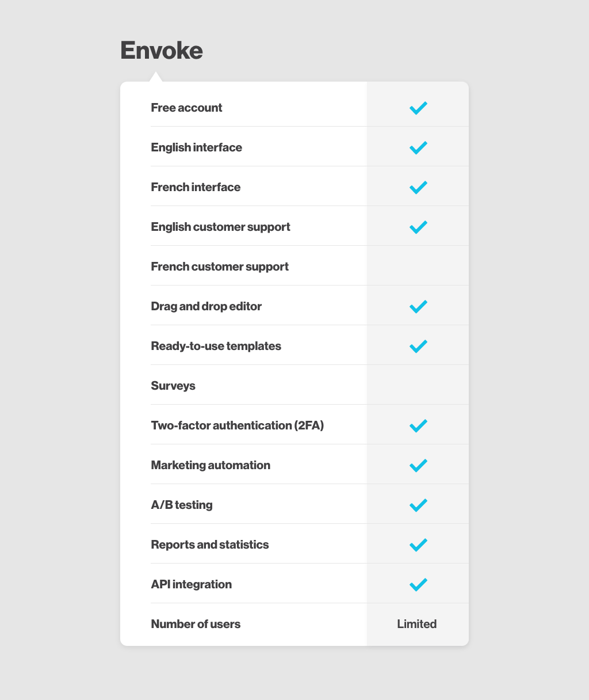The width and height of the screenshot is (589, 700).
Task: Click the Two-factor authentication checkmark
Action: click(418, 425)
